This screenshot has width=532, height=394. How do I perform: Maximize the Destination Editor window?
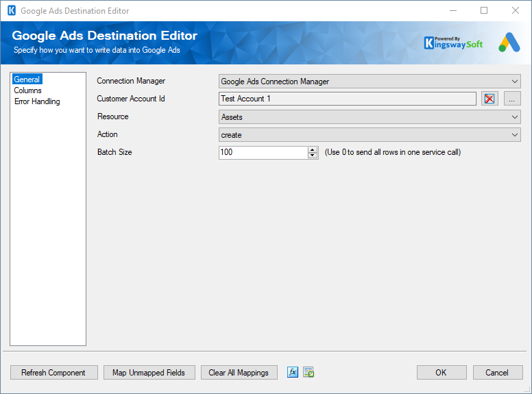(484, 10)
